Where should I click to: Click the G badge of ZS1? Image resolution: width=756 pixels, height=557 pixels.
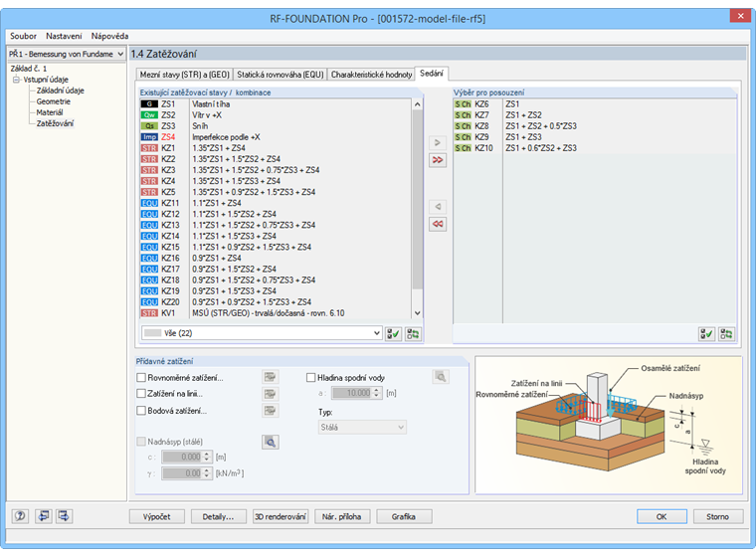tap(149, 104)
